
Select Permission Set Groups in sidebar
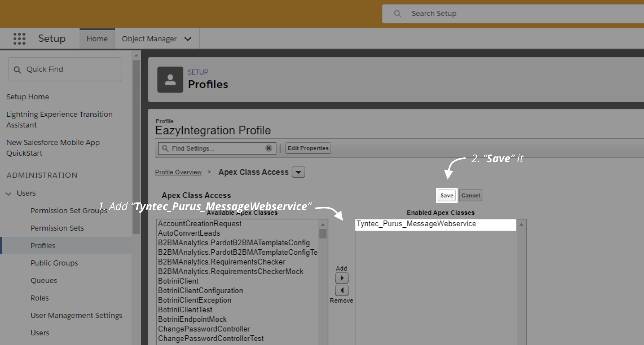tap(69, 211)
